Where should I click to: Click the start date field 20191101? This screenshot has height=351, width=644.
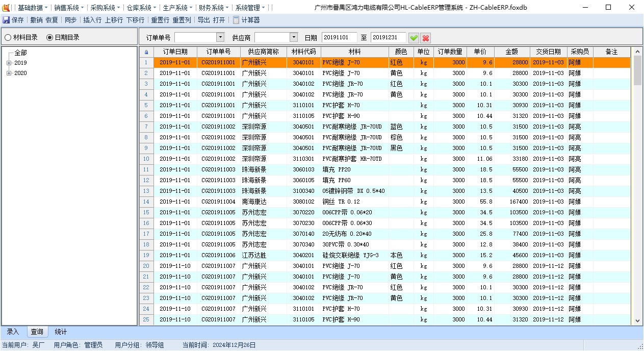[339, 37]
